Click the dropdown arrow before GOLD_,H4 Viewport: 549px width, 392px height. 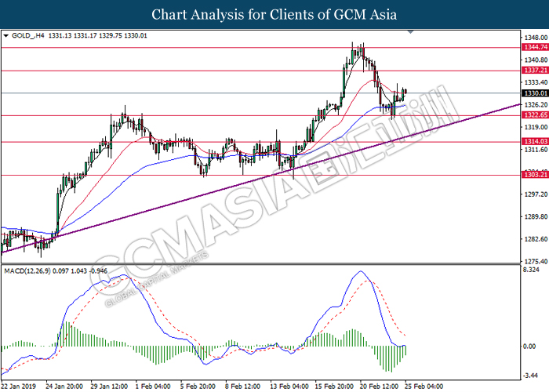(5, 36)
